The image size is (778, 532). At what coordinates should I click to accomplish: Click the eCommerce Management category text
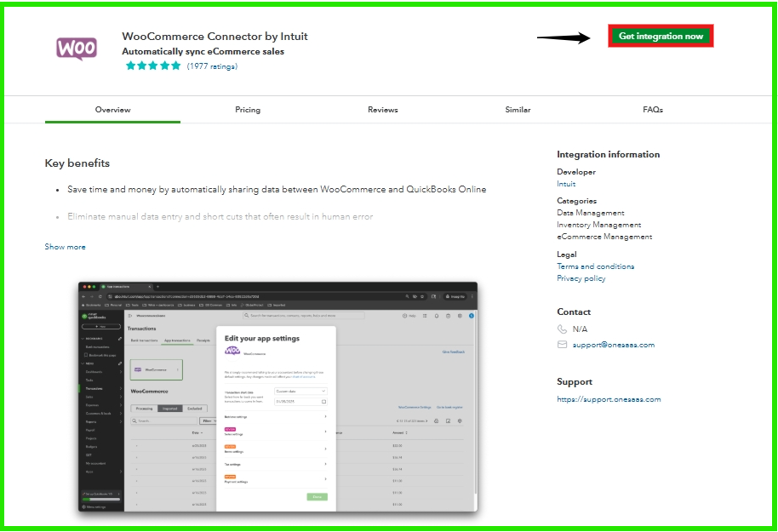pyautogui.click(x=604, y=237)
